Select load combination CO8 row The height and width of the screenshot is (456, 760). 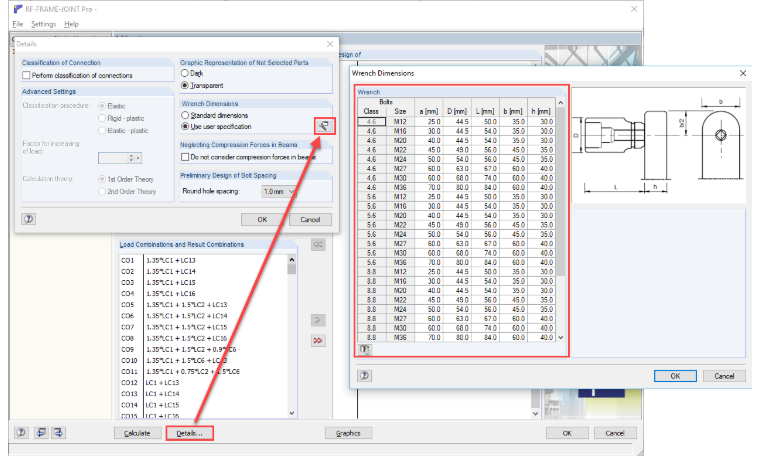[x=204, y=338]
